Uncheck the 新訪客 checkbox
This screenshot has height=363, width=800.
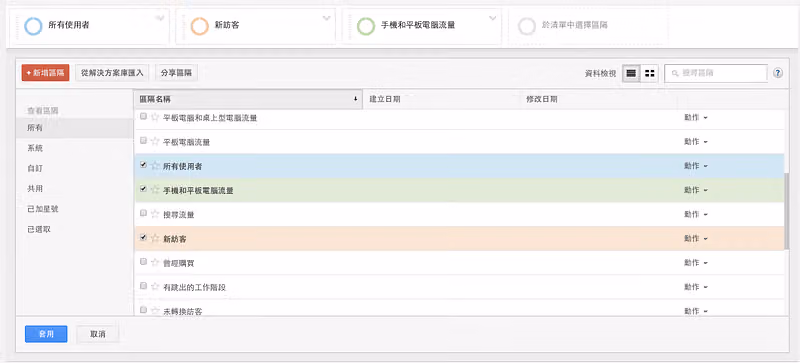pyautogui.click(x=143, y=237)
